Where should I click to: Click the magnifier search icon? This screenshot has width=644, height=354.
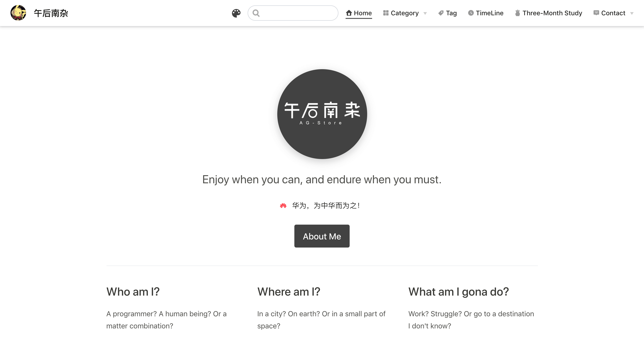click(x=256, y=13)
